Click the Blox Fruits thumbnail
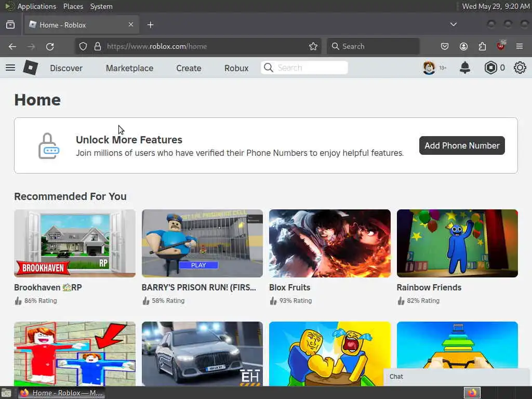532x399 pixels. 330,243
